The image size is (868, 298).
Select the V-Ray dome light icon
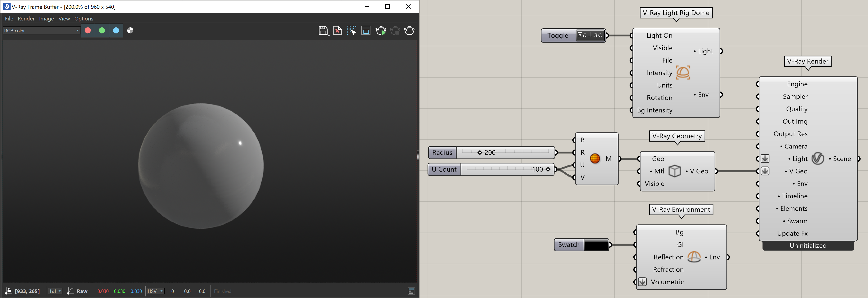click(683, 72)
